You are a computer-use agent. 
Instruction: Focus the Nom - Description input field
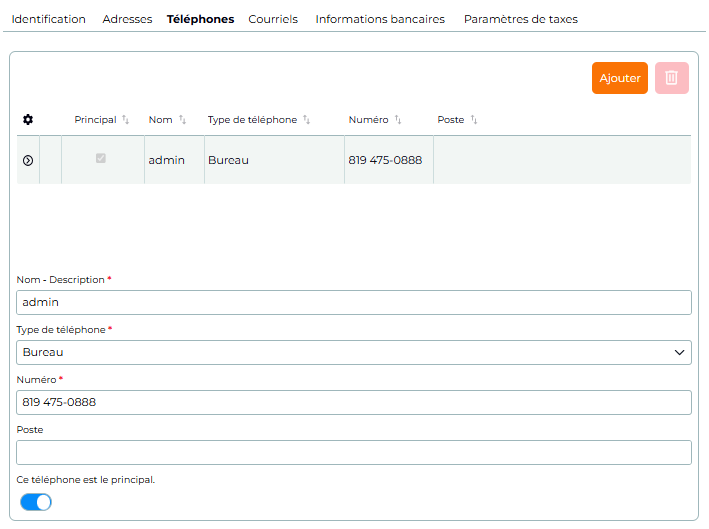[x=354, y=302]
